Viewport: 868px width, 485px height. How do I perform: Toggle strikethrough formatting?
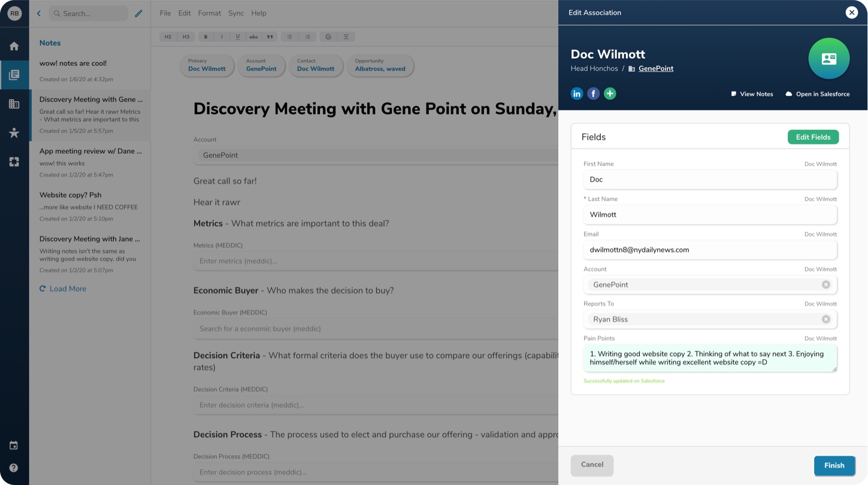coord(254,37)
